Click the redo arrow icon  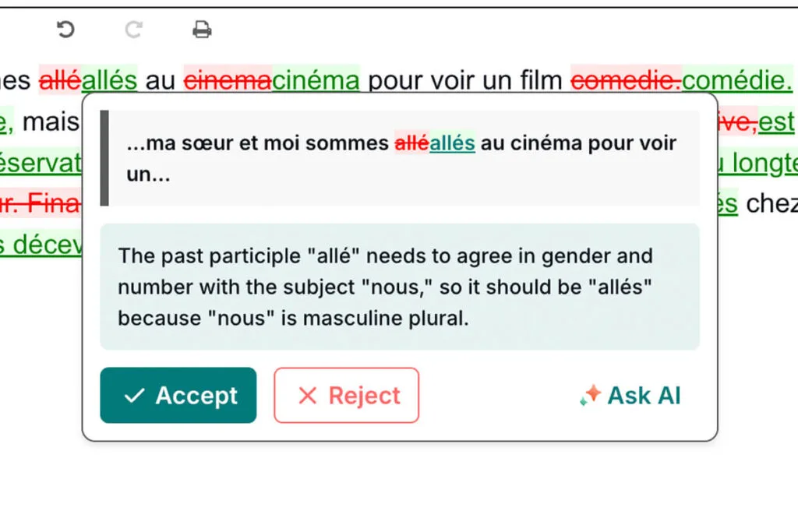point(134,30)
